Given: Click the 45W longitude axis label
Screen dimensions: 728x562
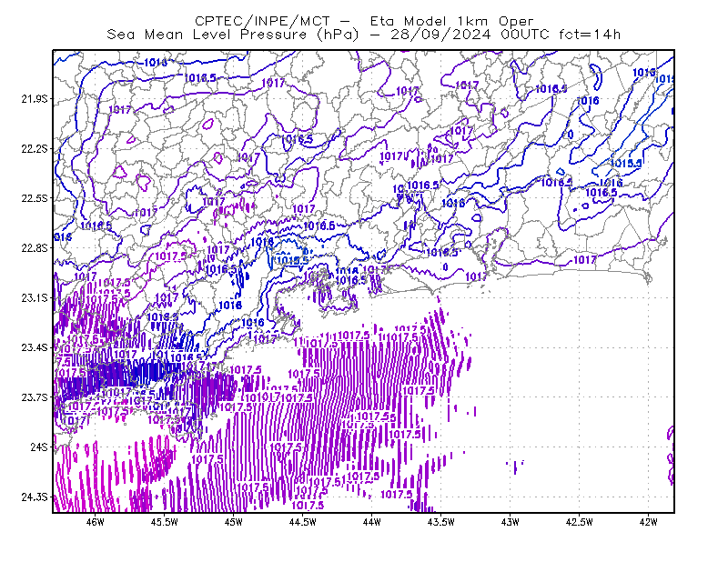Looking at the screenshot, I should [x=234, y=522].
